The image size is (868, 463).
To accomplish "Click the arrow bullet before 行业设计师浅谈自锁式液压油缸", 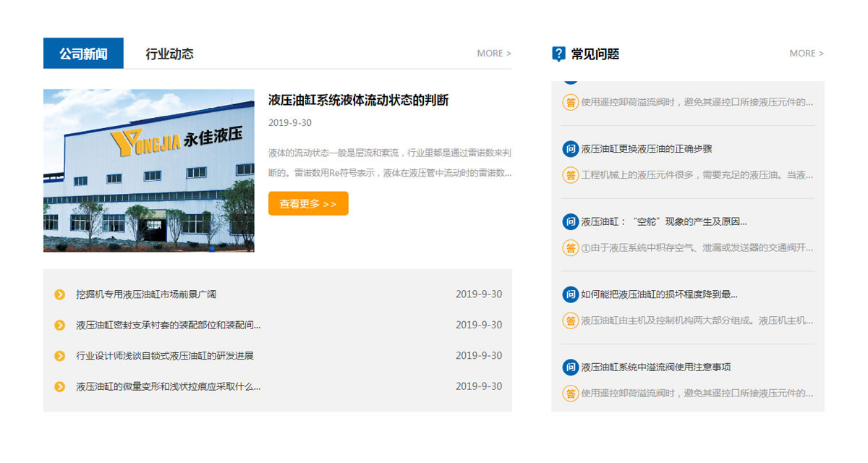I will click(x=60, y=356).
